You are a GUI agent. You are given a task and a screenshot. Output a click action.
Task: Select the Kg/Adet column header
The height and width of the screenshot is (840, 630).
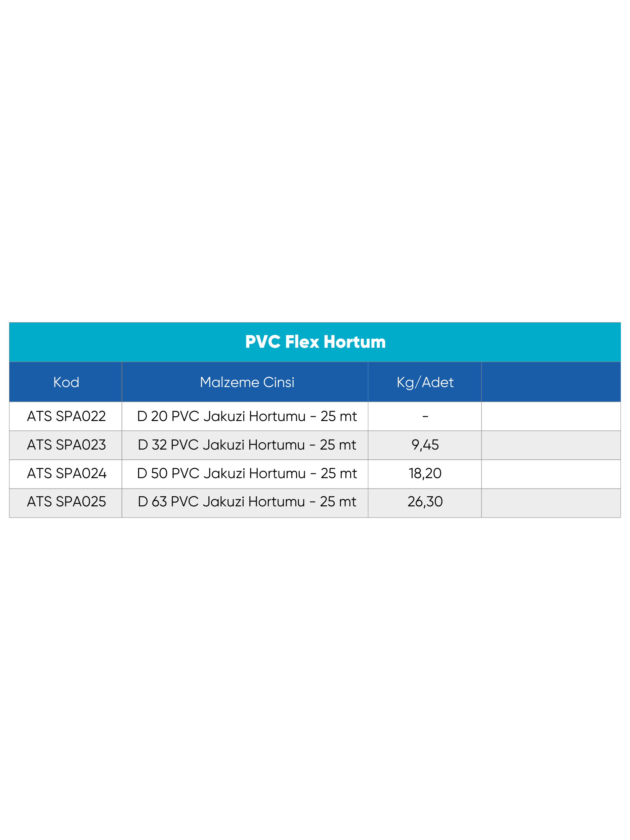425,382
